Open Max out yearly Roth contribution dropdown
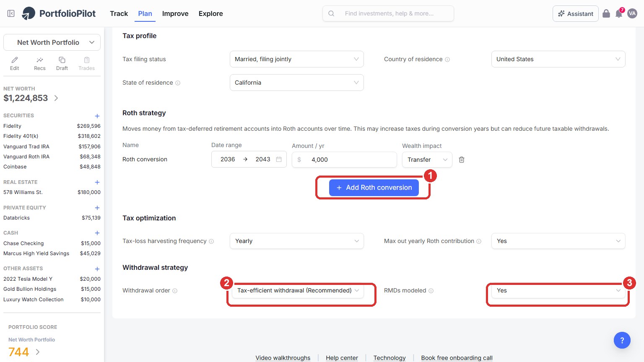The height and width of the screenshot is (362, 644). coord(558,241)
